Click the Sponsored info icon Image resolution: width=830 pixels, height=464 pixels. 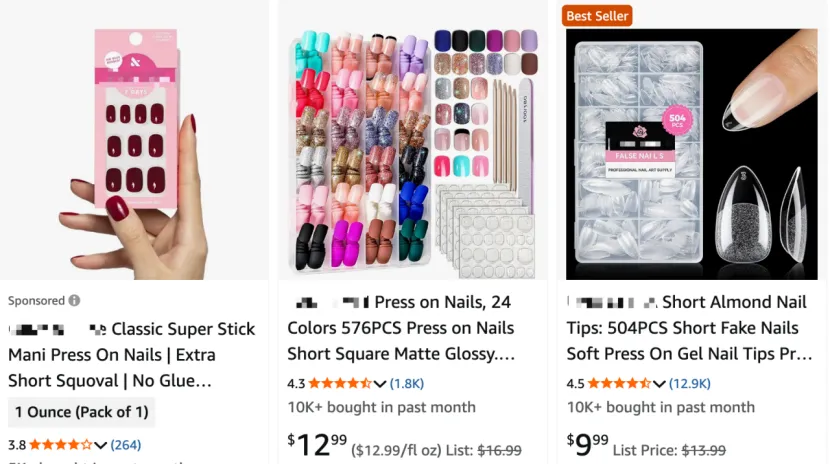(75, 301)
